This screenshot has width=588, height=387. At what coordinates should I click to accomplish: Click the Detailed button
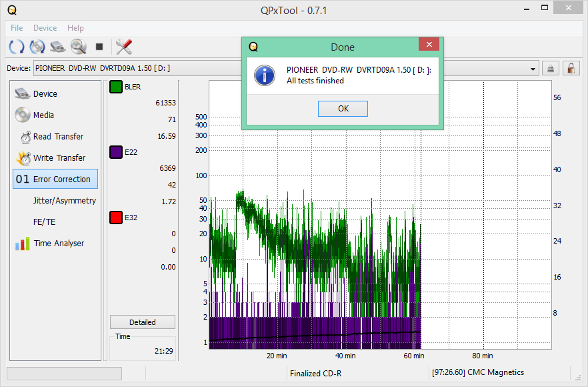click(x=143, y=322)
